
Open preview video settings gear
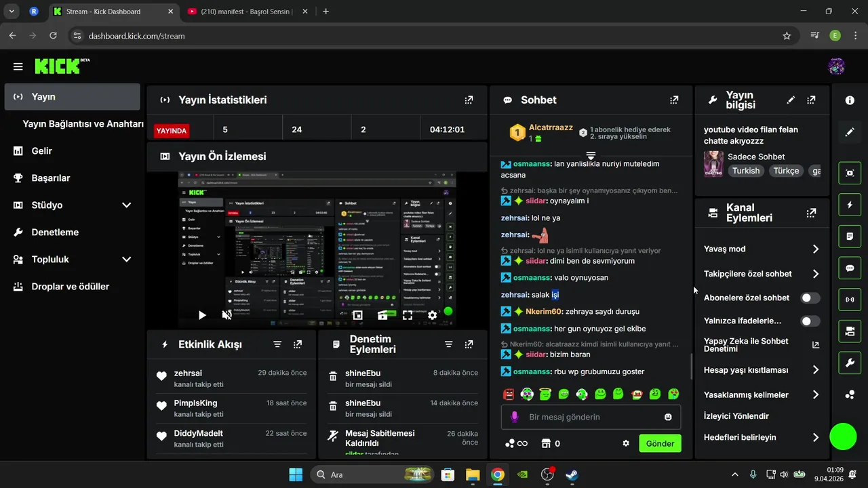432,315
